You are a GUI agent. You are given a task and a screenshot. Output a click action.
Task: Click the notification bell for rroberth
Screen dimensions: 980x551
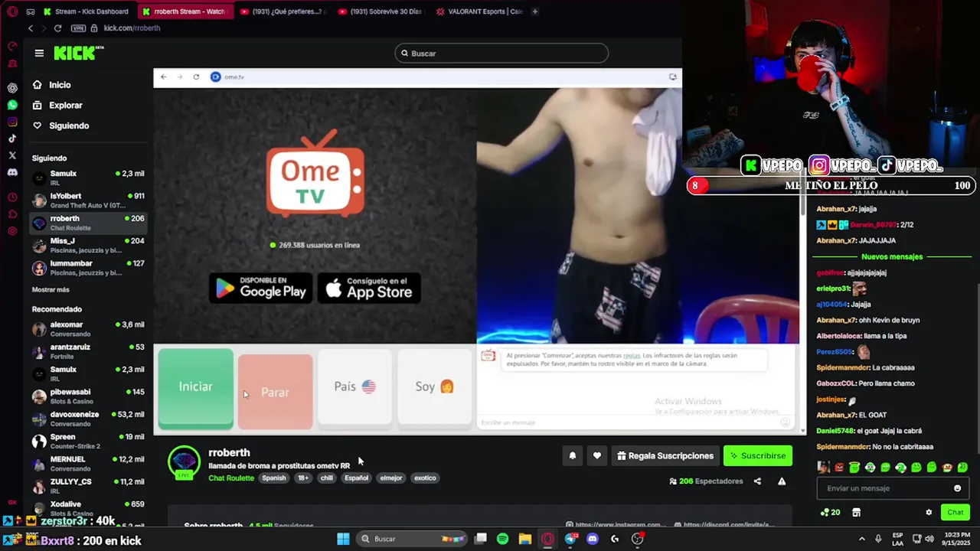point(572,456)
